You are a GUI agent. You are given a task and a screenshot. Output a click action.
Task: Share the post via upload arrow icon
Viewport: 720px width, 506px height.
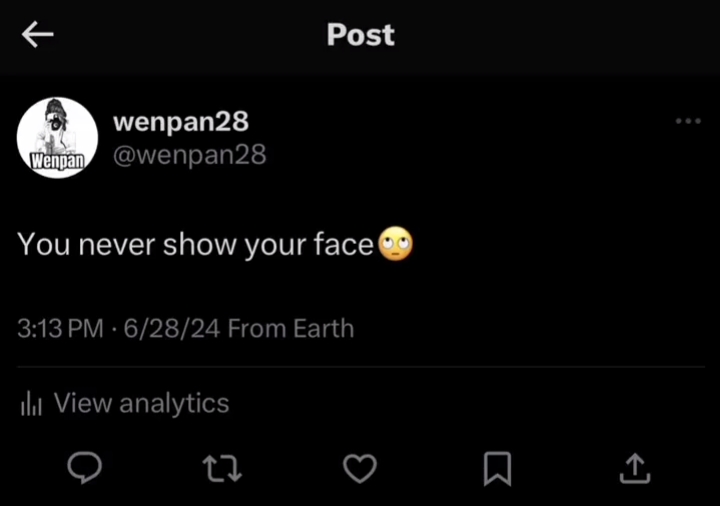(636, 467)
